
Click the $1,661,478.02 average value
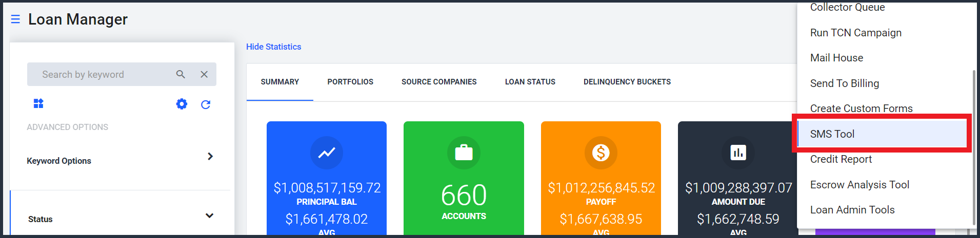pyautogui.click(x=327, y=219)
